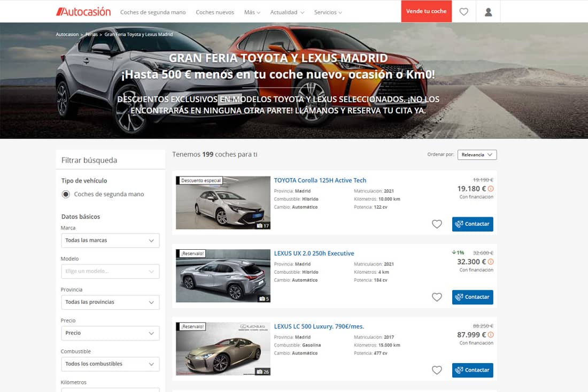Screen dimensions: 588x392
Task: Click the info icon next to 32.300 € price
Action: [x=491, y=262]
